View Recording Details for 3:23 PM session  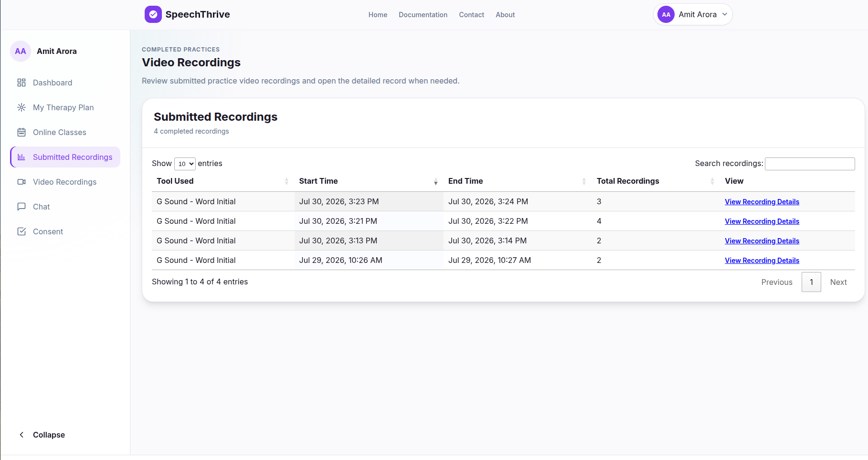point(762,202)
